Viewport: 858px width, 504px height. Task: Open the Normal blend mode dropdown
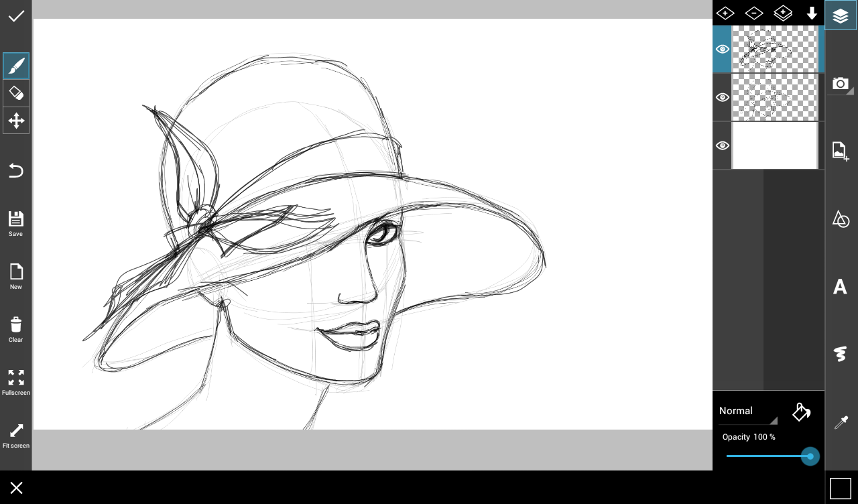(747, 412)
